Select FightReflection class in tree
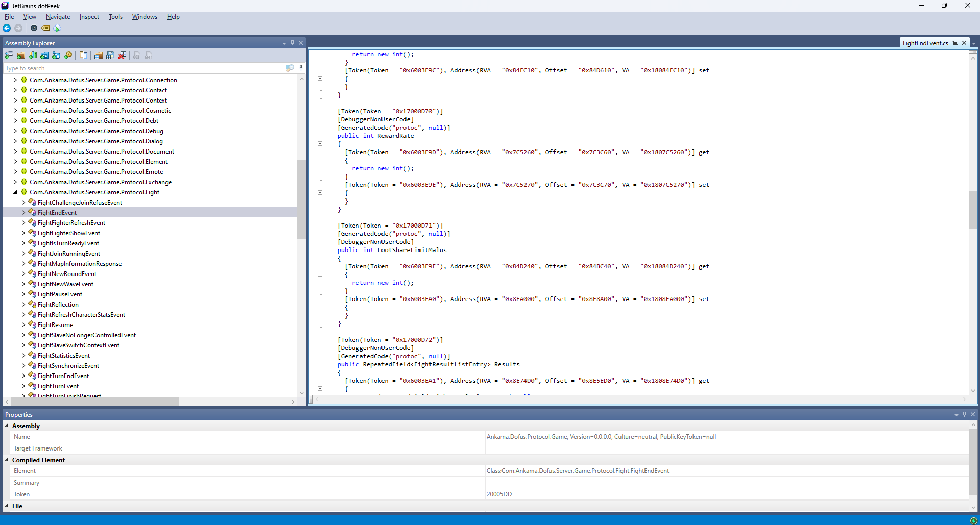Screen dimensions: 980x525 point(58,305)
